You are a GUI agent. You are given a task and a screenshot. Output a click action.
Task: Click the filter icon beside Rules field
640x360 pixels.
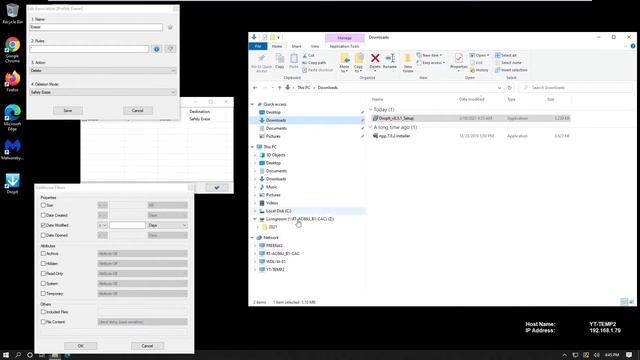tap(170, 49)
